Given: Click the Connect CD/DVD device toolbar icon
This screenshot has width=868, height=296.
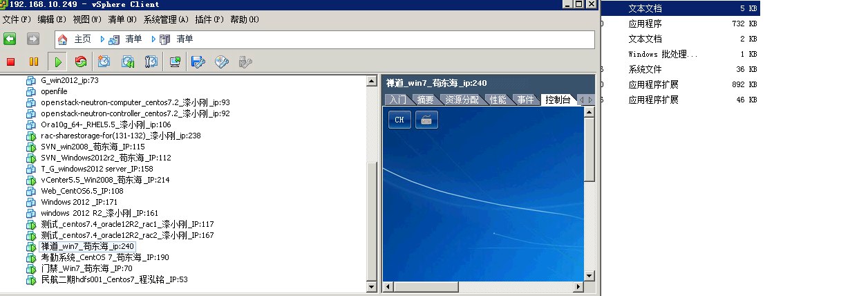Looking at the screenshot, I should 222,62.
